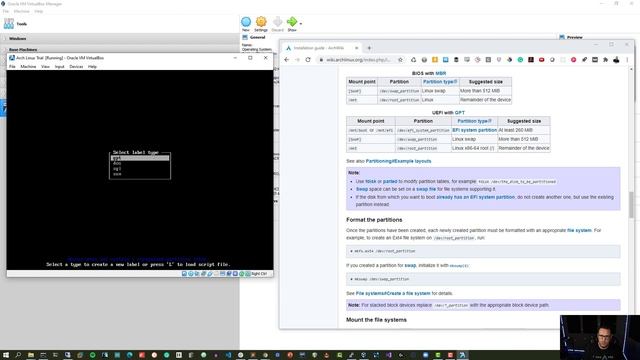Select sgi label type in cfdisk list

[117, 169]
